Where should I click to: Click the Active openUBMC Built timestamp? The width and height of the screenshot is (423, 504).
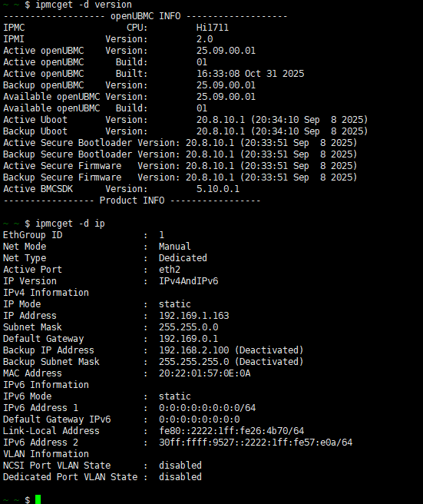click(250, 74)
